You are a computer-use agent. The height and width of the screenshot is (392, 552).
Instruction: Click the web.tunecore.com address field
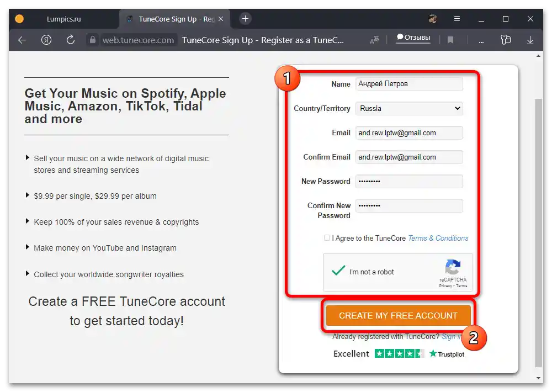click(x=138, y=40)
